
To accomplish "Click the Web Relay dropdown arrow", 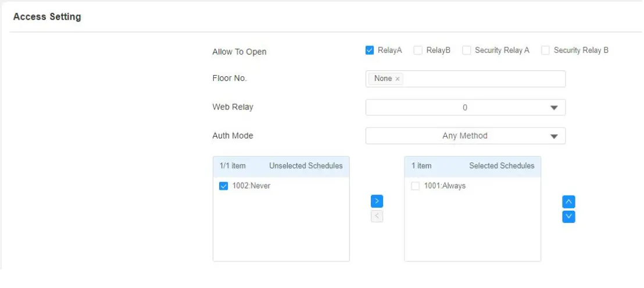I will (553, 108).
